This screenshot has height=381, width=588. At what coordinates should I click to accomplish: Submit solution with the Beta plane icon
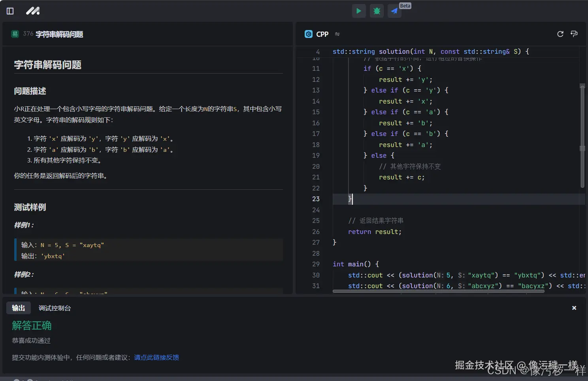point(394,11)
